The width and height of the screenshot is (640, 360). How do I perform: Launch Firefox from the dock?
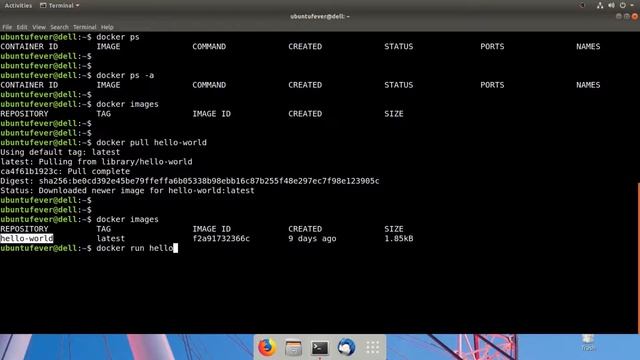click(267, 347)
